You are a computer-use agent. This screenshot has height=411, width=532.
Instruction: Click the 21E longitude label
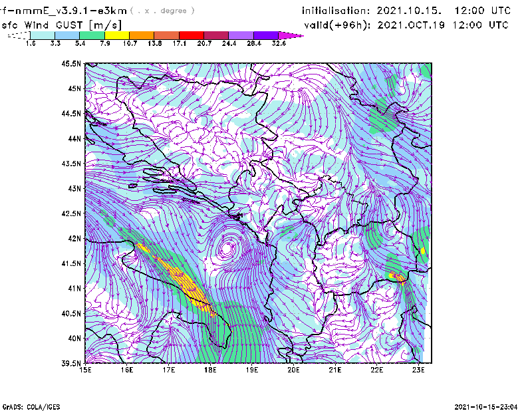(335, 370)
